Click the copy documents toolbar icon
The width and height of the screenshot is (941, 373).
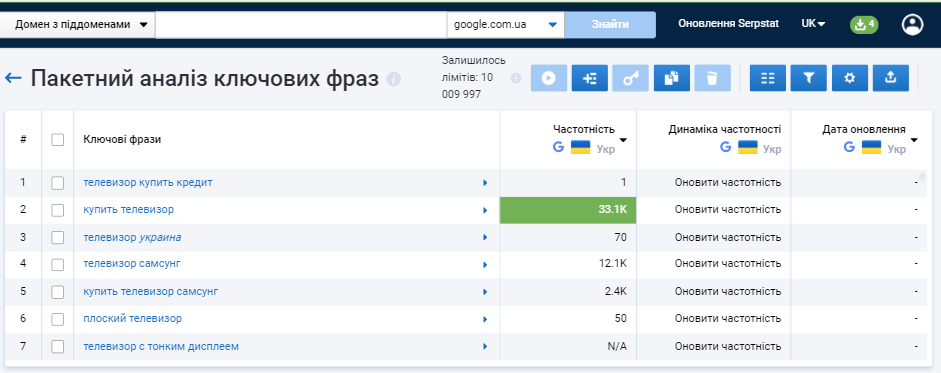click(672, 78)
